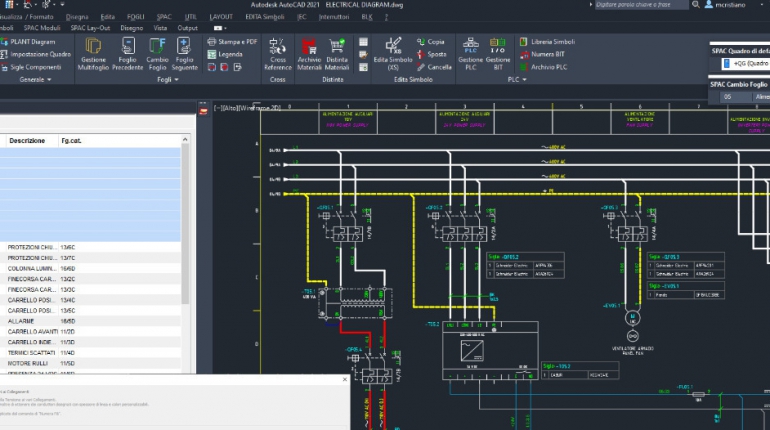770x430 pixels.
Task: Select the MOTORE RULLI row
Action: [x=90, y=363]
